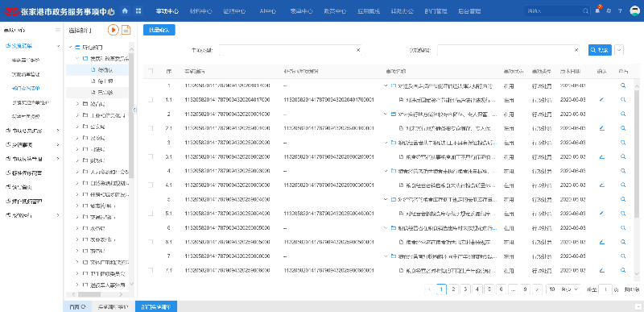
Task: Collapse the department tree panel handle
Action: click(x=134, y=110)
